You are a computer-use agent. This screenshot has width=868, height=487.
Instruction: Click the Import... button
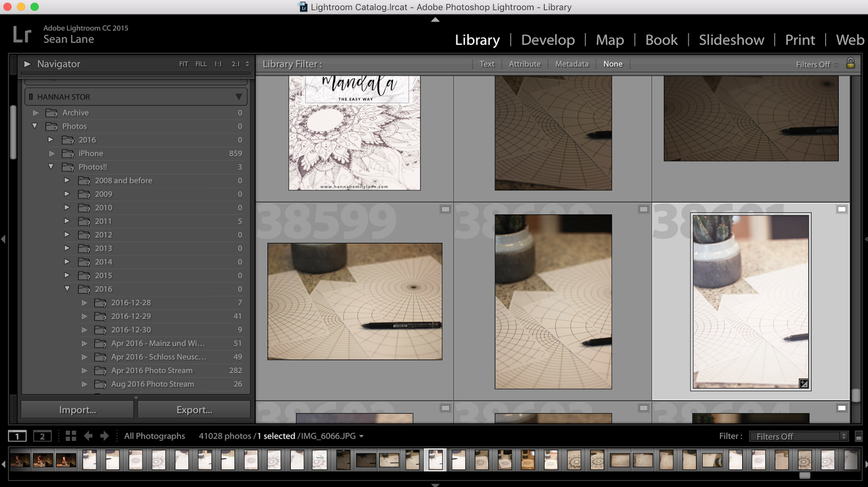77,410
